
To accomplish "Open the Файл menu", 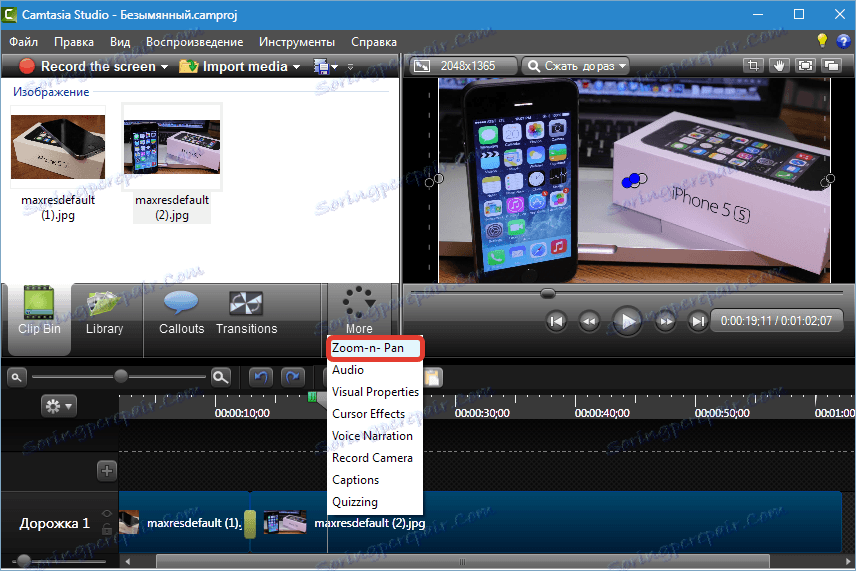I will click(x=23, y=42).
